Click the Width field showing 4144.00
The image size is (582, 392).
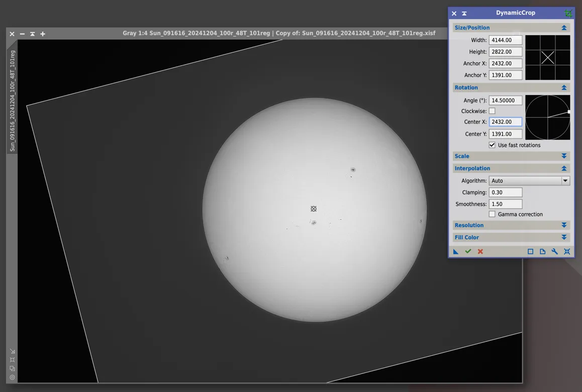point(506,40)
